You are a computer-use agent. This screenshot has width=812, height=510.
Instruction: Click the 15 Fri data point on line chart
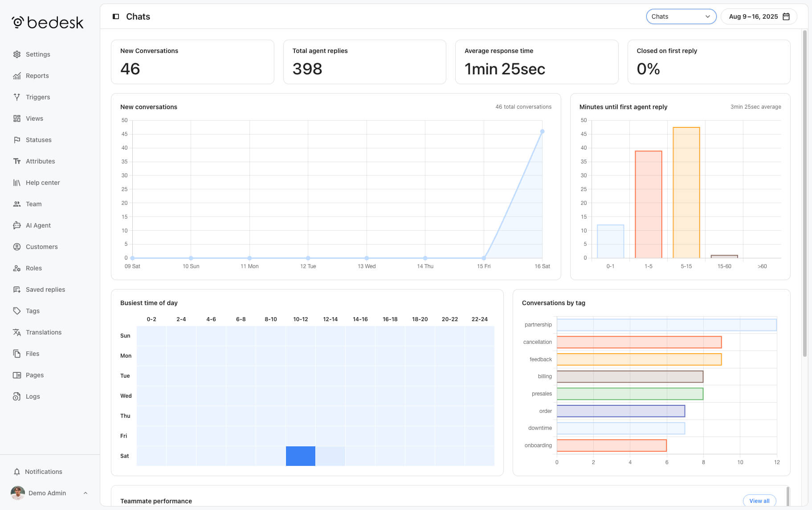(x=484, y=258)
